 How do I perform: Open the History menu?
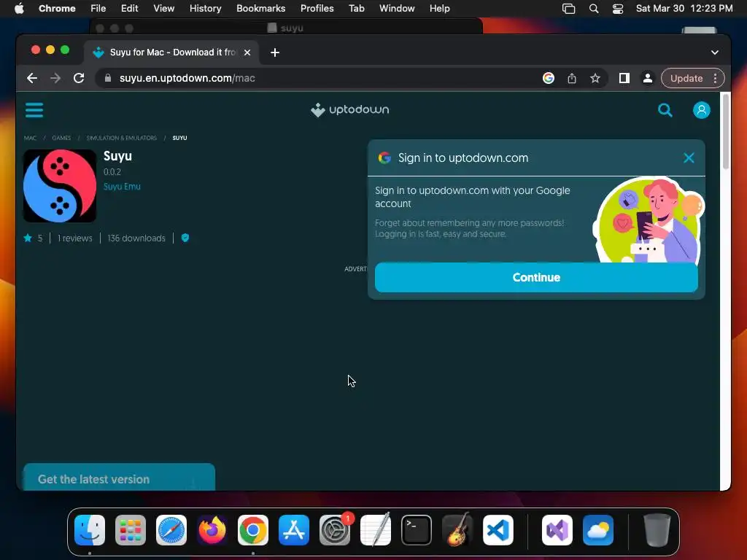[x=205, y=8]
